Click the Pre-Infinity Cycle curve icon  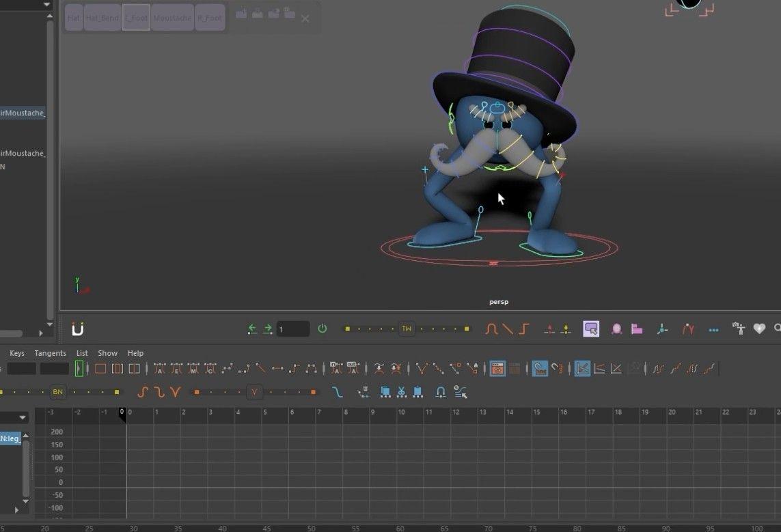click(659, 369)
